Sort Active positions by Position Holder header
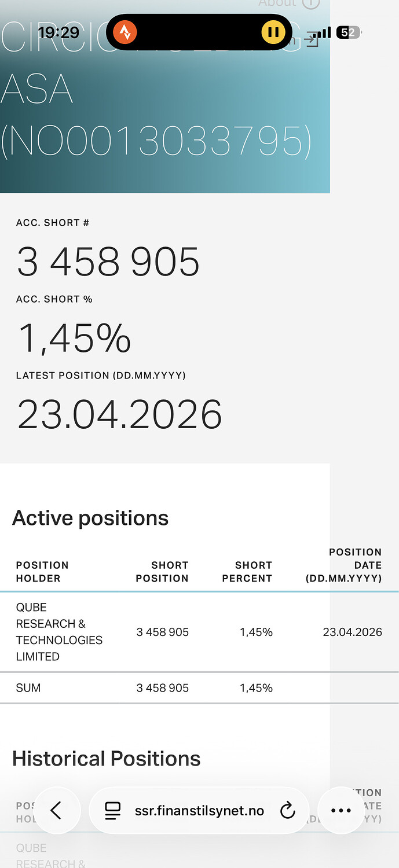 42,572
